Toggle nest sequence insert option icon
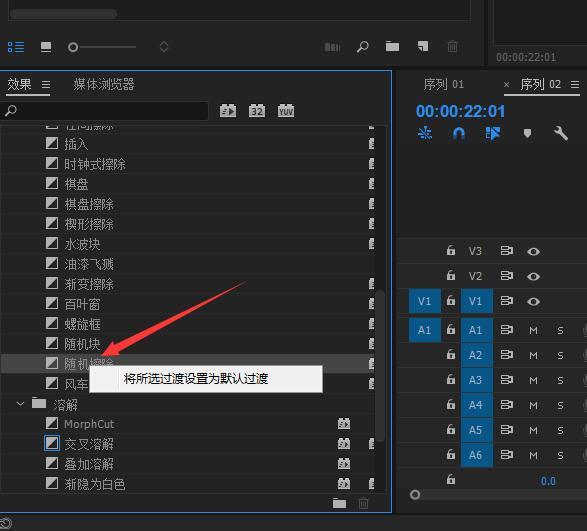Viewport: 587px width, 531px height. pyautogui.click(x=425, y=133)
